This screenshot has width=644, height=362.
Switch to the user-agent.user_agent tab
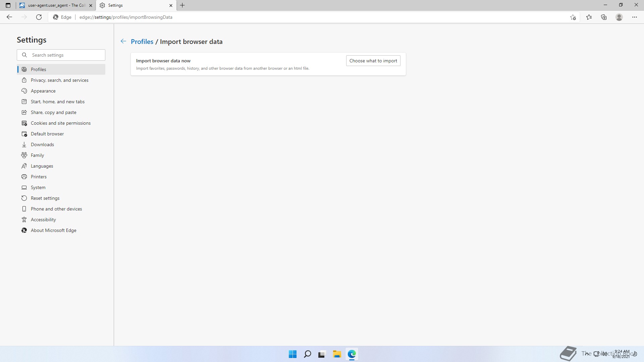pyautogui.click(x=54, y=5)
